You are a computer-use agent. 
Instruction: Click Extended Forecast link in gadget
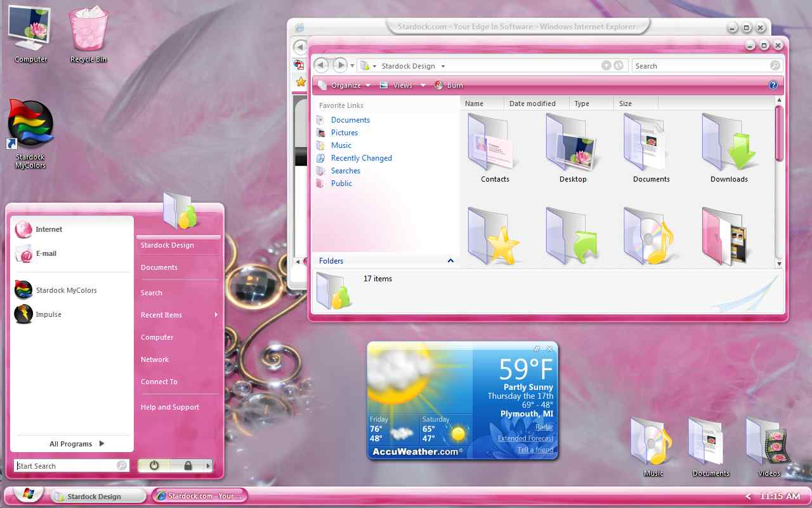[x=525, y=438]
